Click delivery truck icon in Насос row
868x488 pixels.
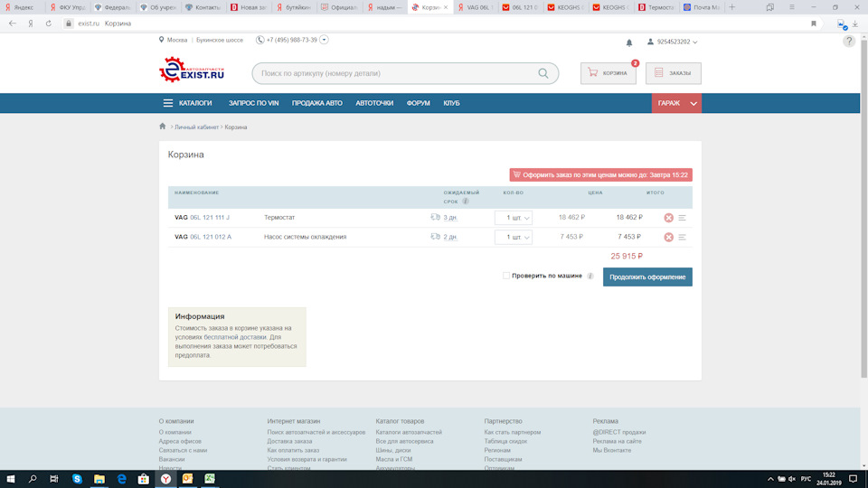click(435, 237)
